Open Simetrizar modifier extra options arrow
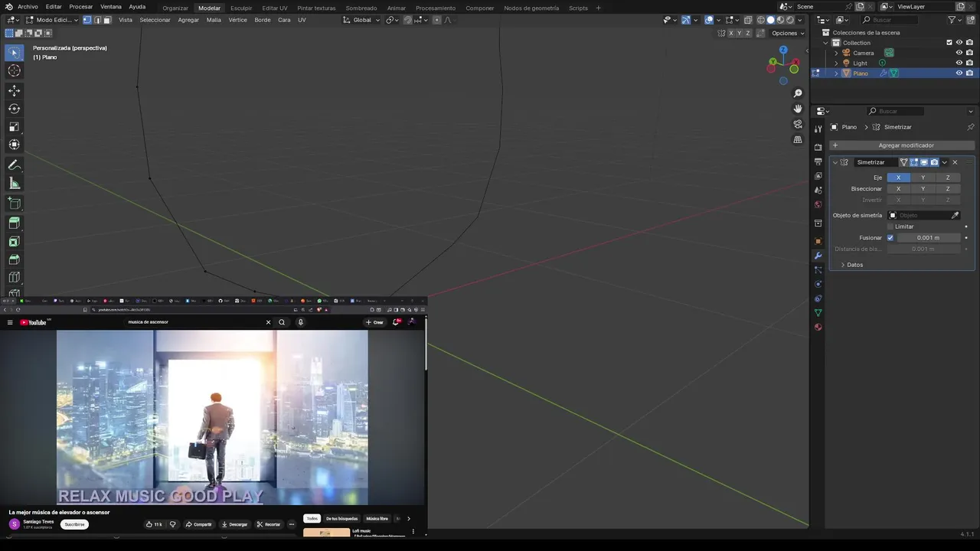 click(945, 162)
